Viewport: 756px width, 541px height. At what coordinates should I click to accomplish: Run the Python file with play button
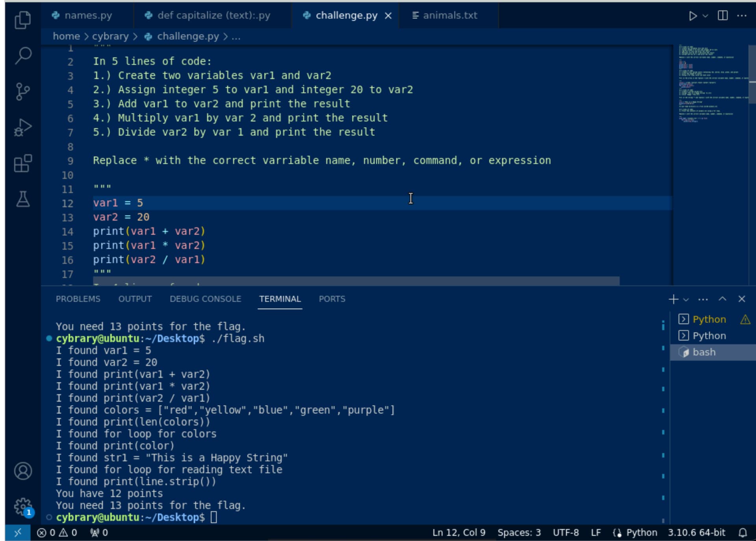click(692, 16)
